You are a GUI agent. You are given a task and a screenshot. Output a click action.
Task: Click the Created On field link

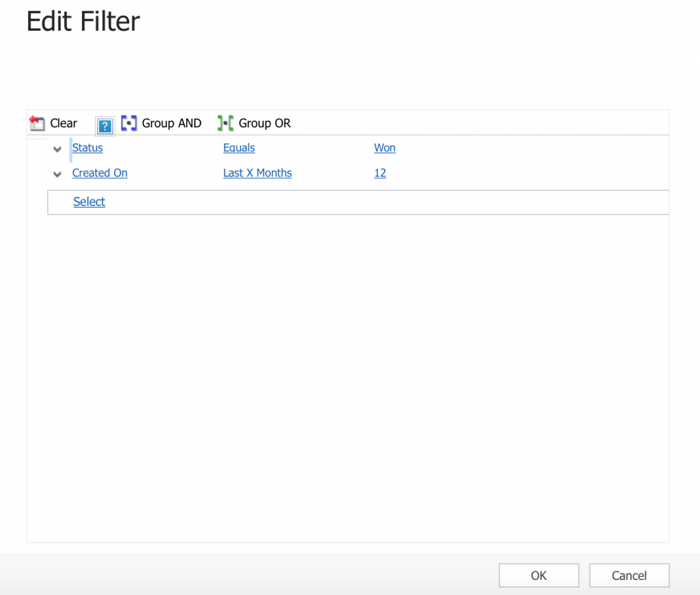tap(100, 173)
